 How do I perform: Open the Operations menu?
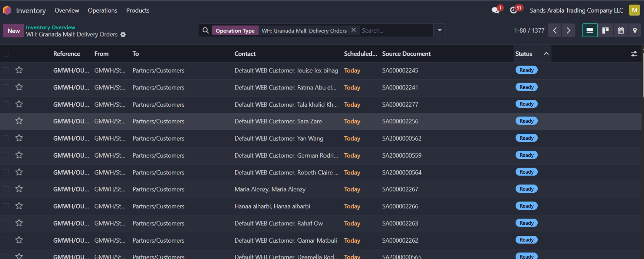(102, 10)
